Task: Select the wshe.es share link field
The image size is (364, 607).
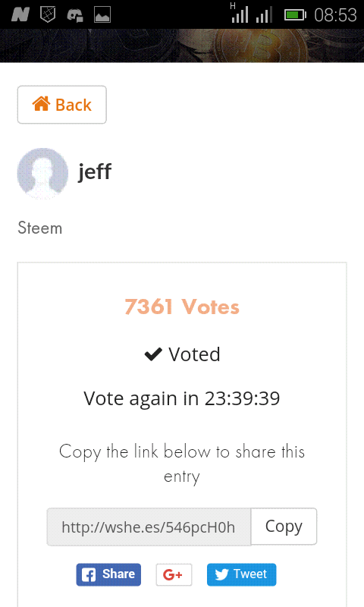Action: tap(149, 527)
